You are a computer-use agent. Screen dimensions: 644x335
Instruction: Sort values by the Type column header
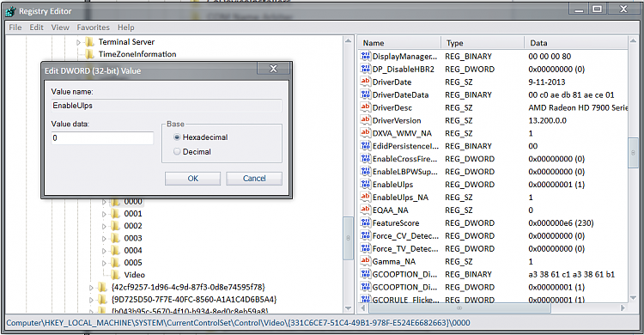pyautogui.click(x=483, y=43)
